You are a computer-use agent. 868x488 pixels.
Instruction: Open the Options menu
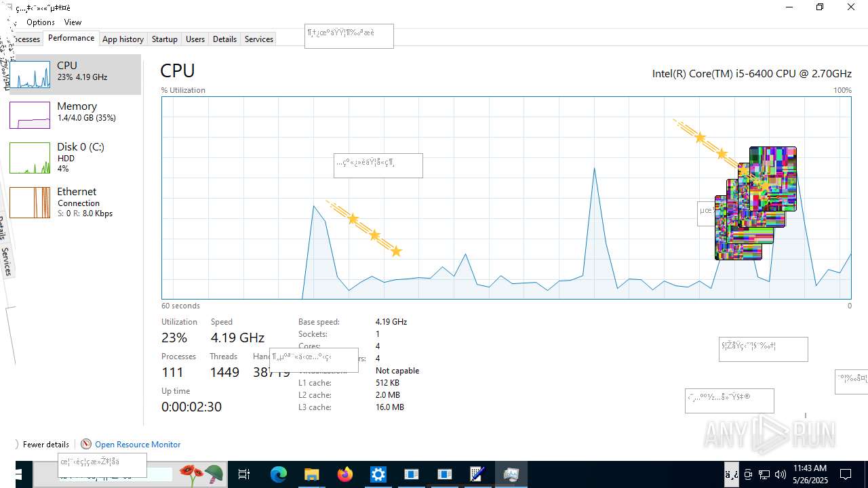coord(41,22)
